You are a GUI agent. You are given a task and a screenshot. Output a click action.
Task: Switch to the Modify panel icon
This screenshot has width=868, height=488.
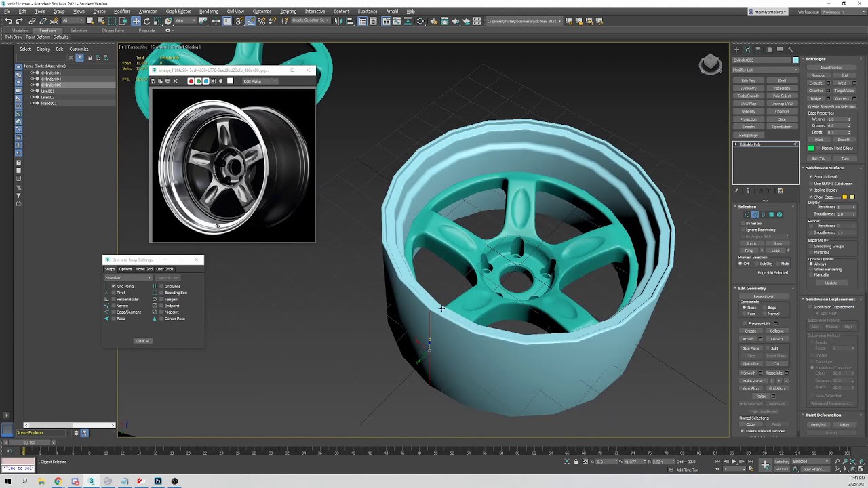(747, 49)
